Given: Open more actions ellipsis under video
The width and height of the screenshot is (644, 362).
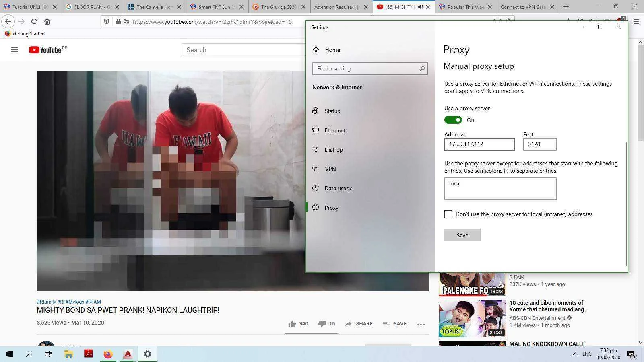Looking at the screenshot, I should (x=421, y=324).
